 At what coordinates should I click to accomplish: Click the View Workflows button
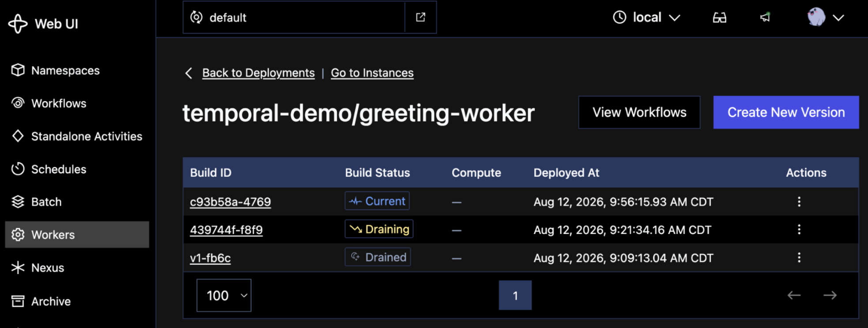click(639, 112)
